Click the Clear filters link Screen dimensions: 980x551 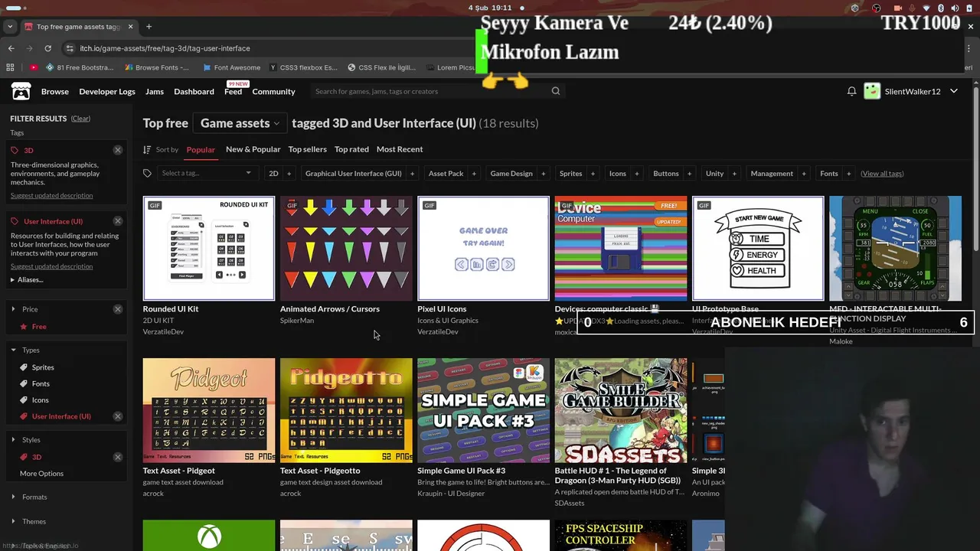click(80, 119)
